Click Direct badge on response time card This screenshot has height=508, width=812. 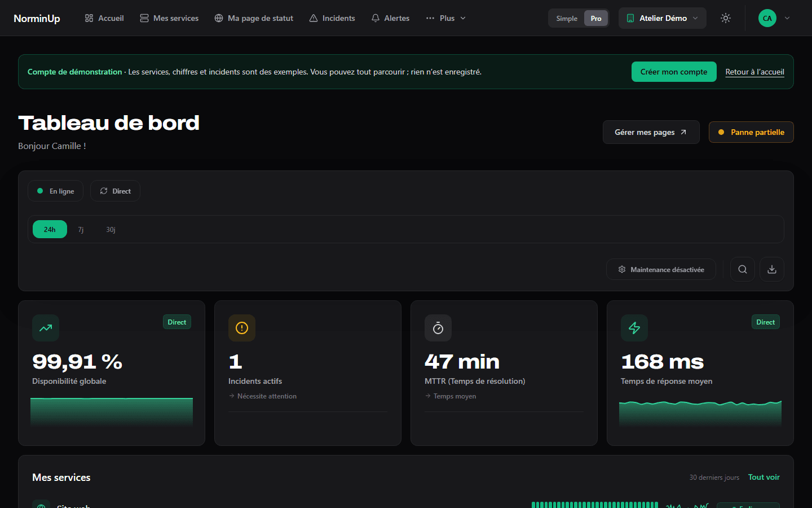tap(765, 322)
